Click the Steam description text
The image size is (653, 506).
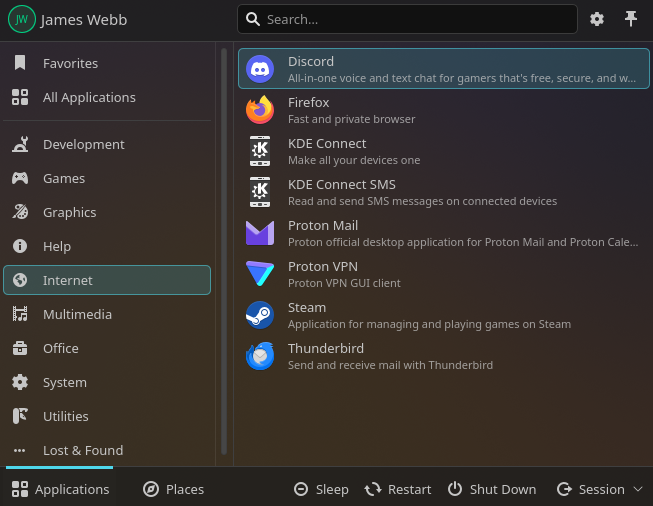click(x=429, y=324)
